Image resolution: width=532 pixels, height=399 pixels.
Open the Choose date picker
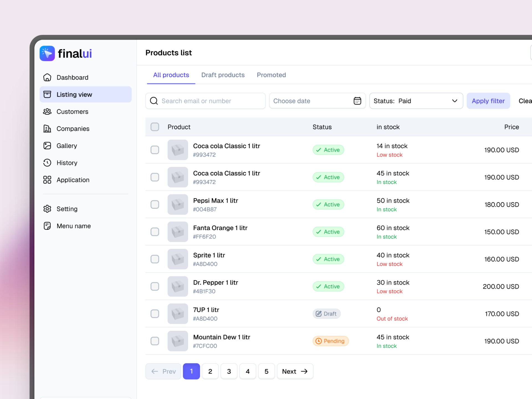(x=305, y=101)
